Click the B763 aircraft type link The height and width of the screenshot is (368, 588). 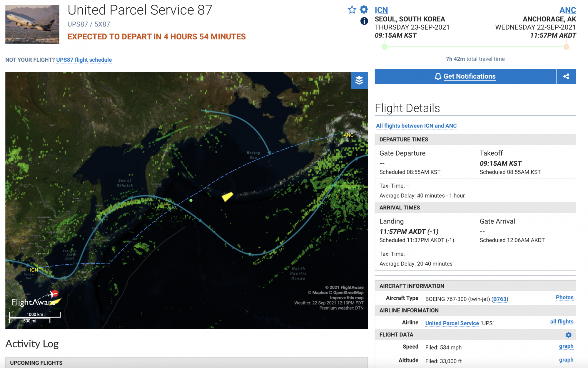click(x=500, y=299)
